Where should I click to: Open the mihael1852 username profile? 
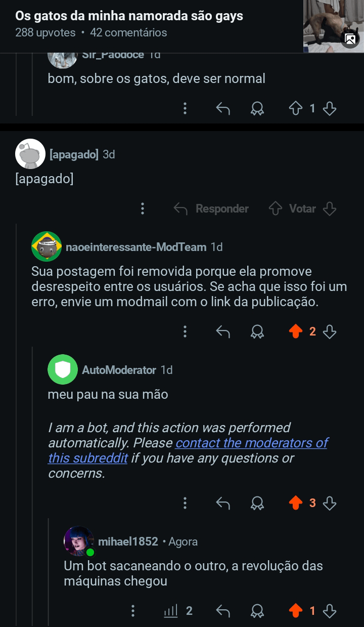tap(128, 541)
